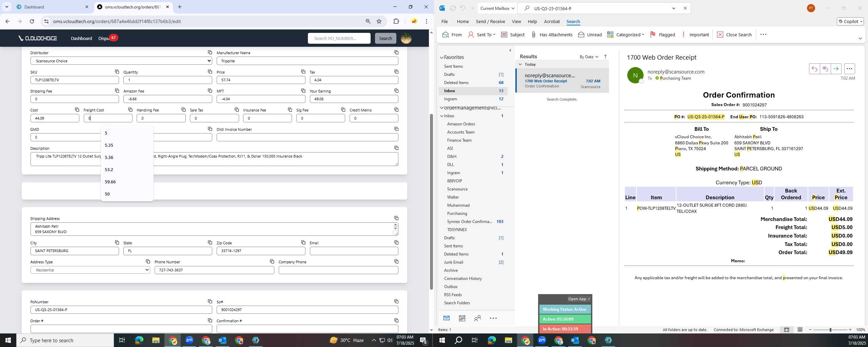
Task: Filter search by Important messages
Action: (x=695, y=35)
